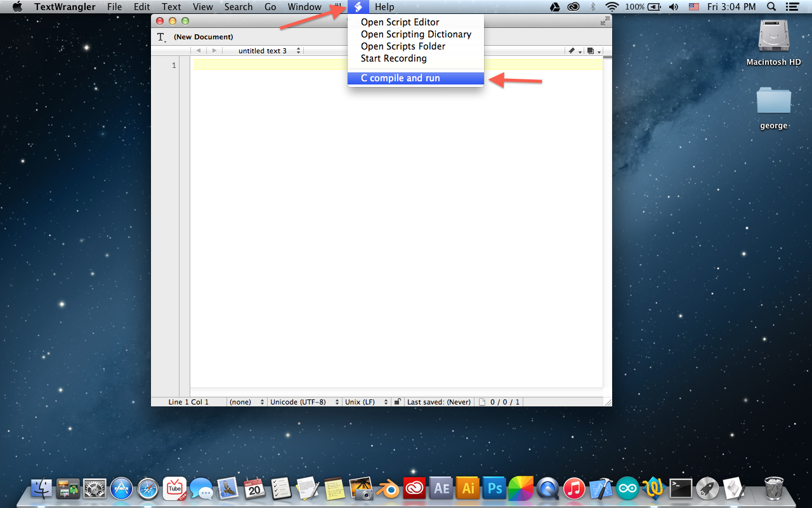Open the Wi-Fi status menu
The image size is (812, 508).
tap(612, 7)
